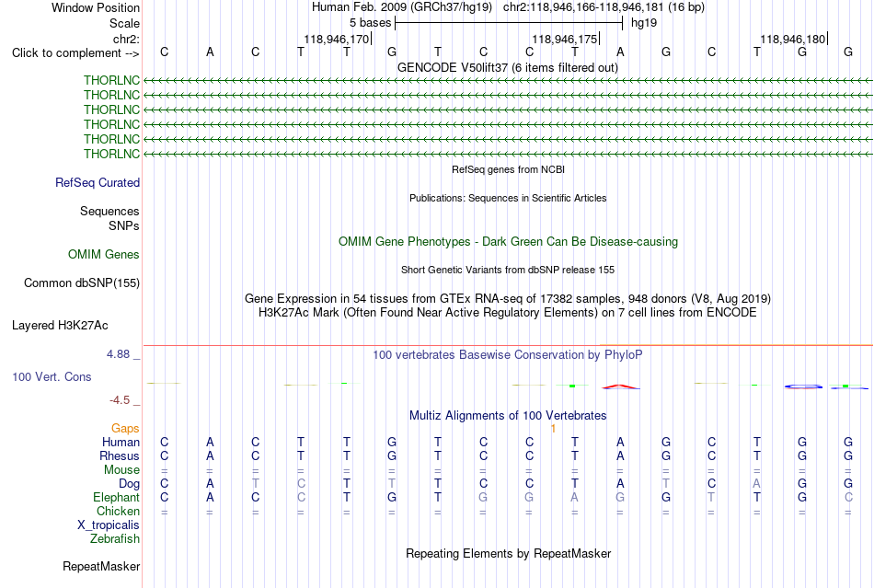
Task: Open the Layered H3K27Ac track label
Action: [x=60, y=326]
